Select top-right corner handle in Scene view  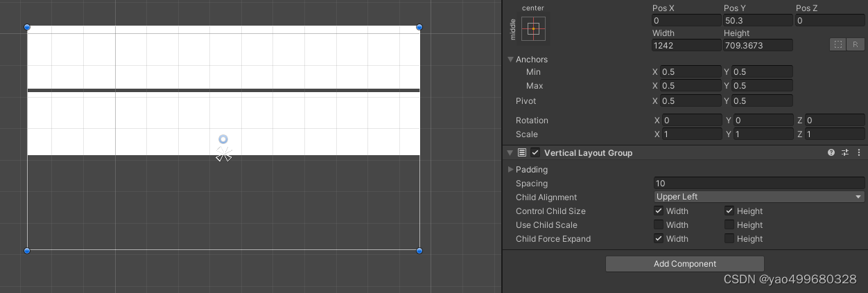point(419,27)
